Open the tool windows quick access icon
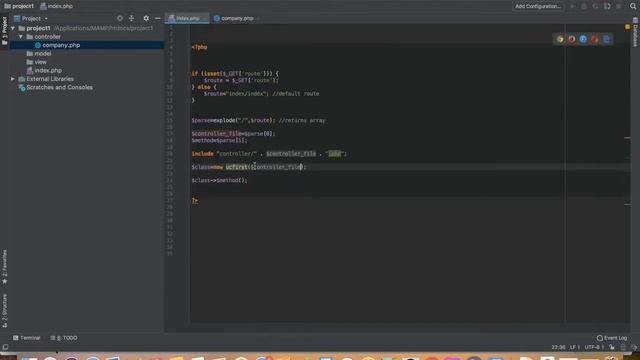The image size is (640, 360). coord(5,347)
